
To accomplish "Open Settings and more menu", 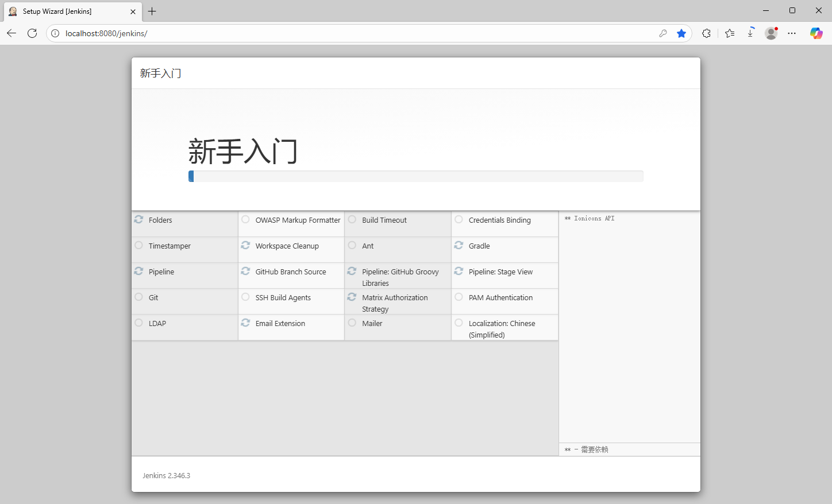I will [x=792, y=33].
